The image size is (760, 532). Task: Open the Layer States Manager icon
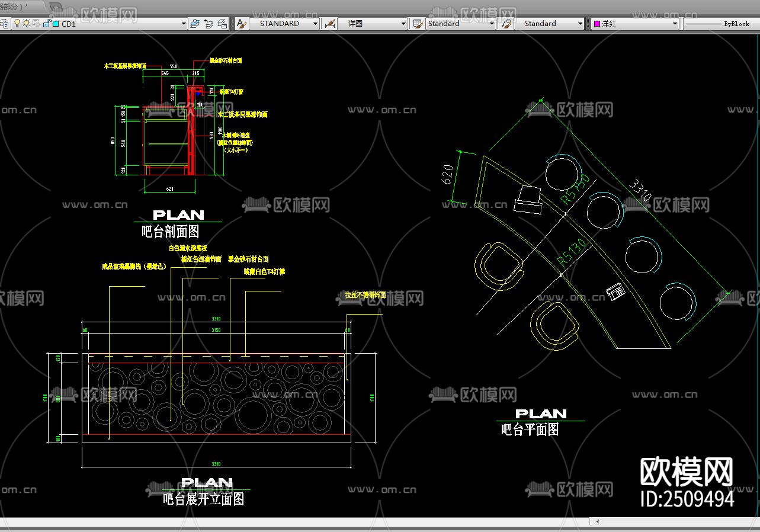click(222, 24)
